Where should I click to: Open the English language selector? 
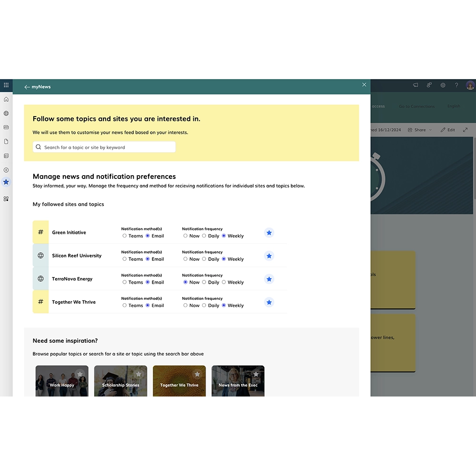(x=454, y=106)
